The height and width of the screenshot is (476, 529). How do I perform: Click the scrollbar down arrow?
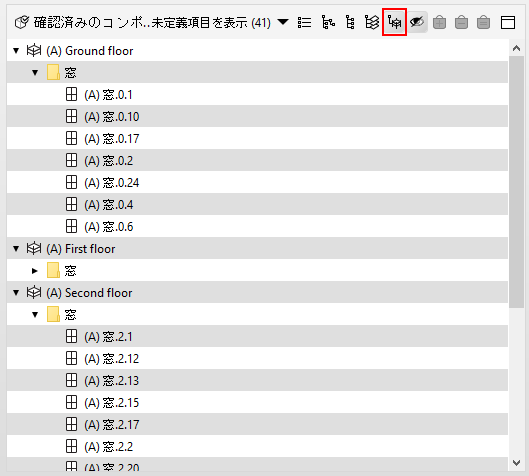pos(516,463)
